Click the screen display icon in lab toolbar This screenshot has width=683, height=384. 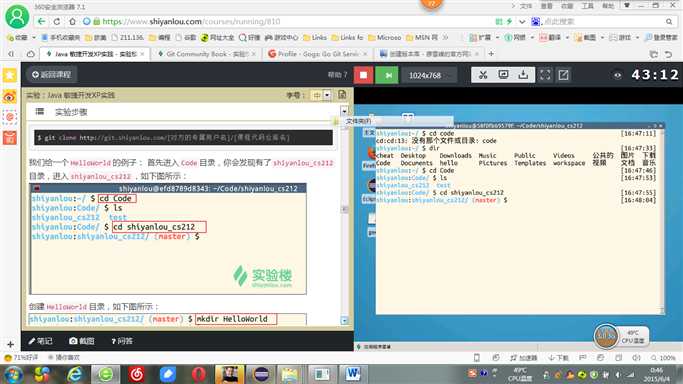503,75
